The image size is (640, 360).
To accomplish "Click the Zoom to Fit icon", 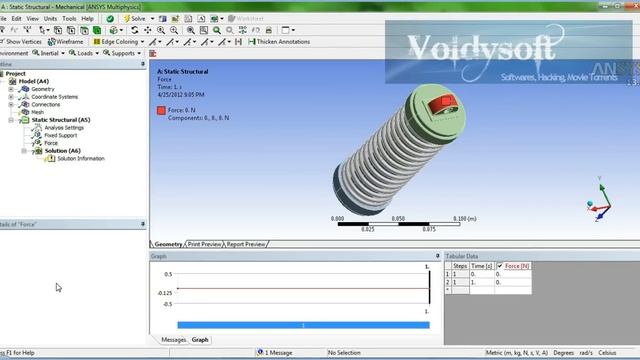I will coord(191,30).
